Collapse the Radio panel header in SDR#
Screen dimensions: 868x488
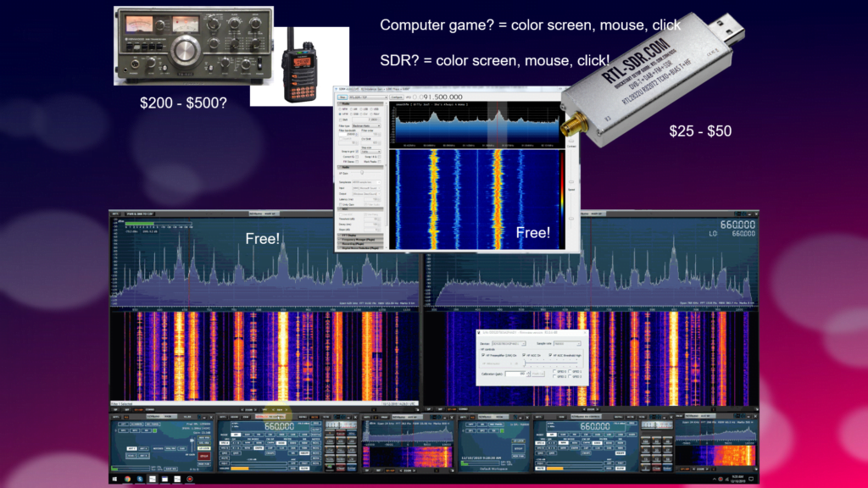361,103
